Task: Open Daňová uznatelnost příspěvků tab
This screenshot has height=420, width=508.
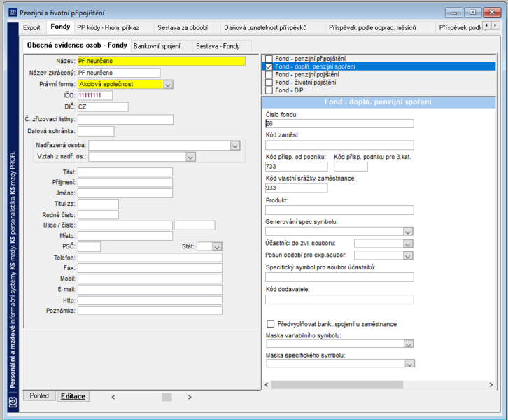Action: [265, 27]
